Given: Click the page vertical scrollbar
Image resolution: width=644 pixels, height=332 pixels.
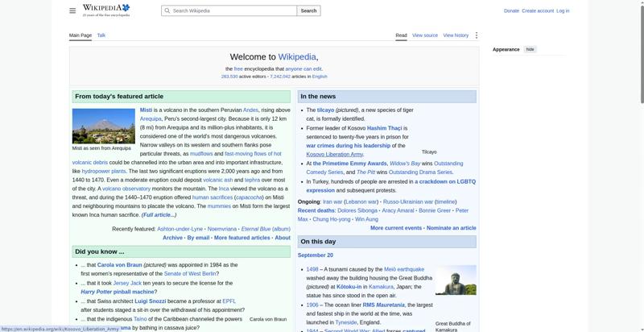Looking at the screenshot, I should (x=642, y=53).
